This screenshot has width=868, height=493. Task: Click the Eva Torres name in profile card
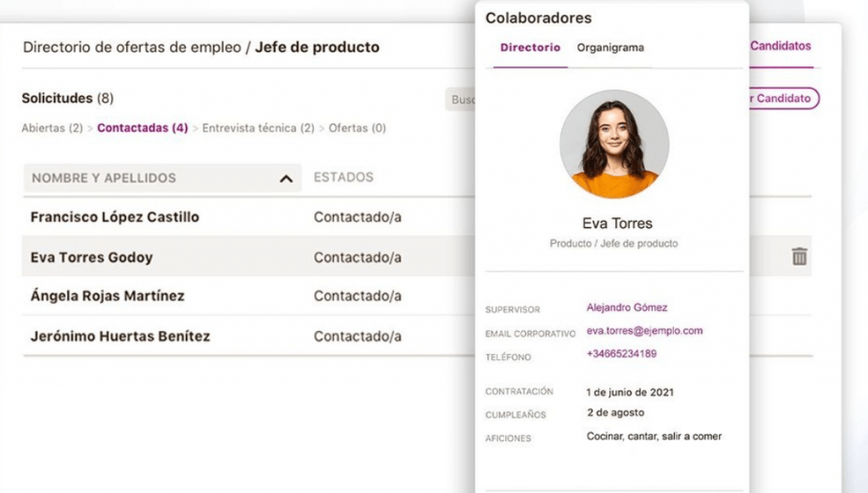coord(617,223)
